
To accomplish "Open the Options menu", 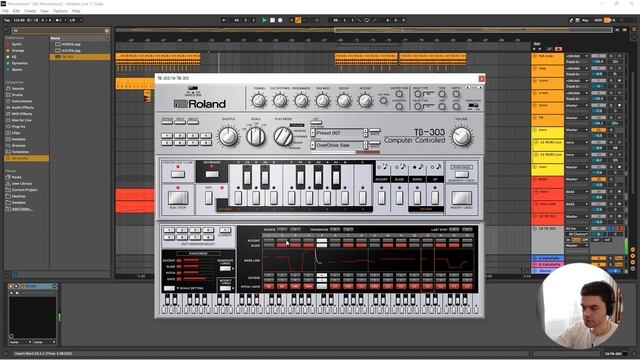I will click(60, 11).
